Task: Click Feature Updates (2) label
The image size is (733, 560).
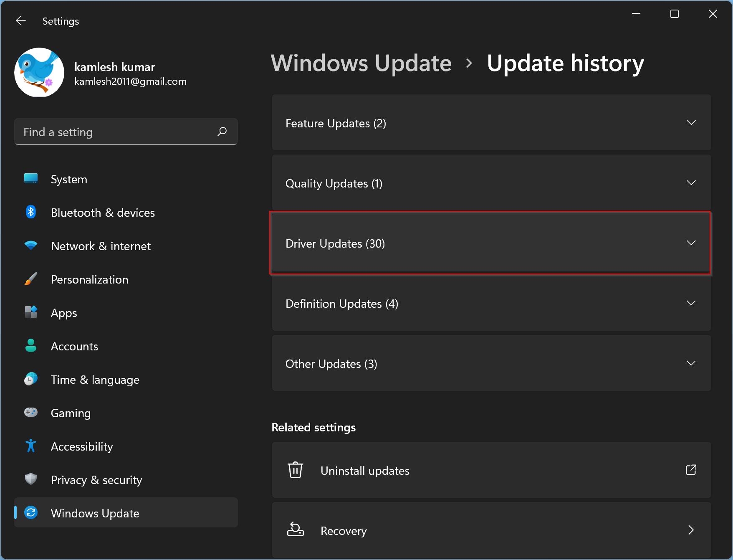Action: coord(336,123)
